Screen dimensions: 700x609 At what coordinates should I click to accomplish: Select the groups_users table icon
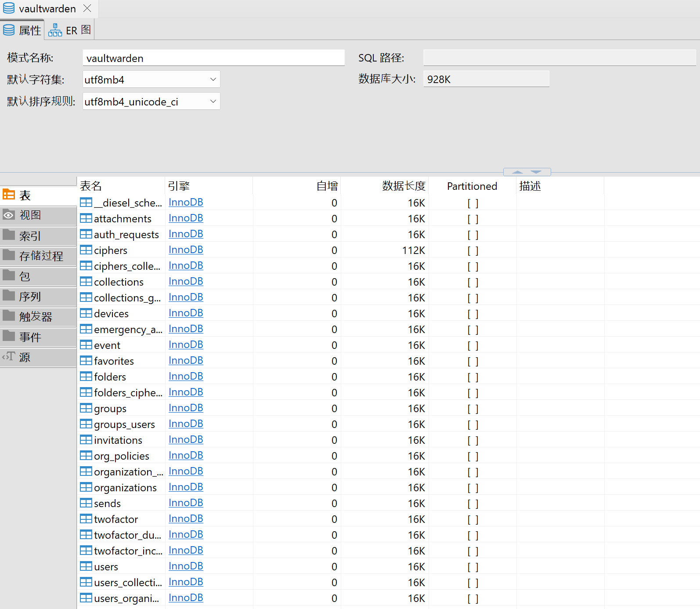(86, 424)
